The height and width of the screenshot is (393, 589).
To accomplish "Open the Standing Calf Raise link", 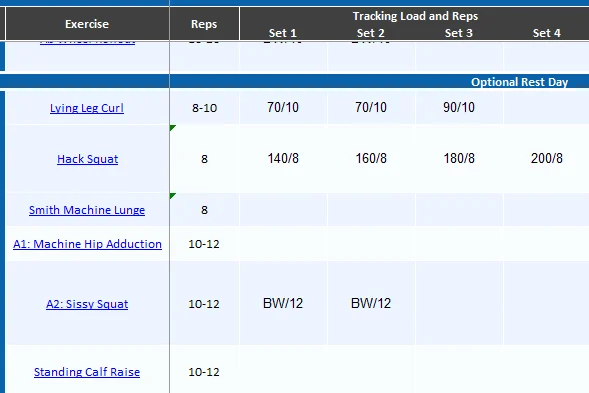I will [x=87, y=372].
